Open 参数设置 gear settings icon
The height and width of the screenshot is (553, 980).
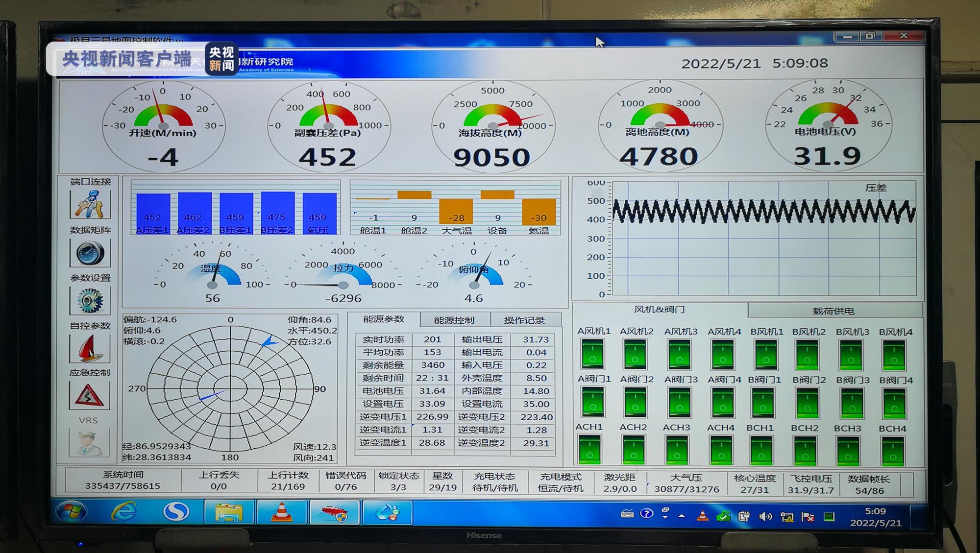point(90,300)
